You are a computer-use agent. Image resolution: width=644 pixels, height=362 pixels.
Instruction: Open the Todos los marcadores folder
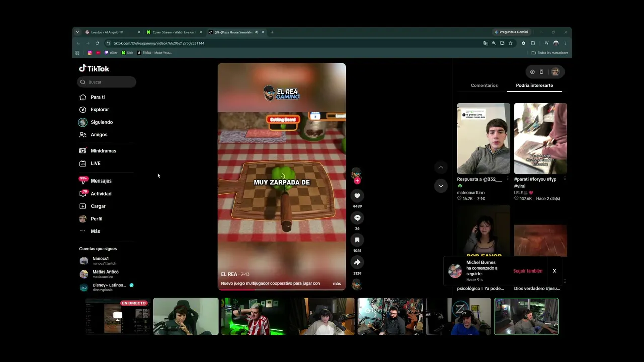click(x=549, y=53)
